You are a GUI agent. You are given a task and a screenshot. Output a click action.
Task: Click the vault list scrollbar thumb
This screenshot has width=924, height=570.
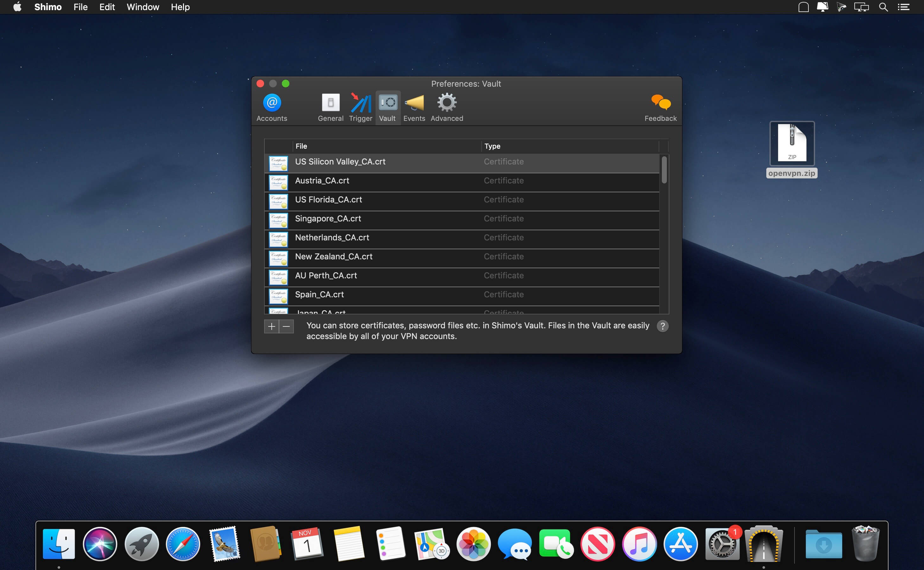coord(664,170)
